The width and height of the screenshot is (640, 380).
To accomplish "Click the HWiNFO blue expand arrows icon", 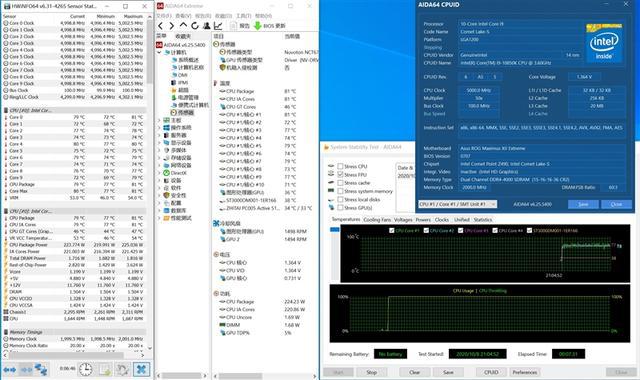I will tap(10, 369).
